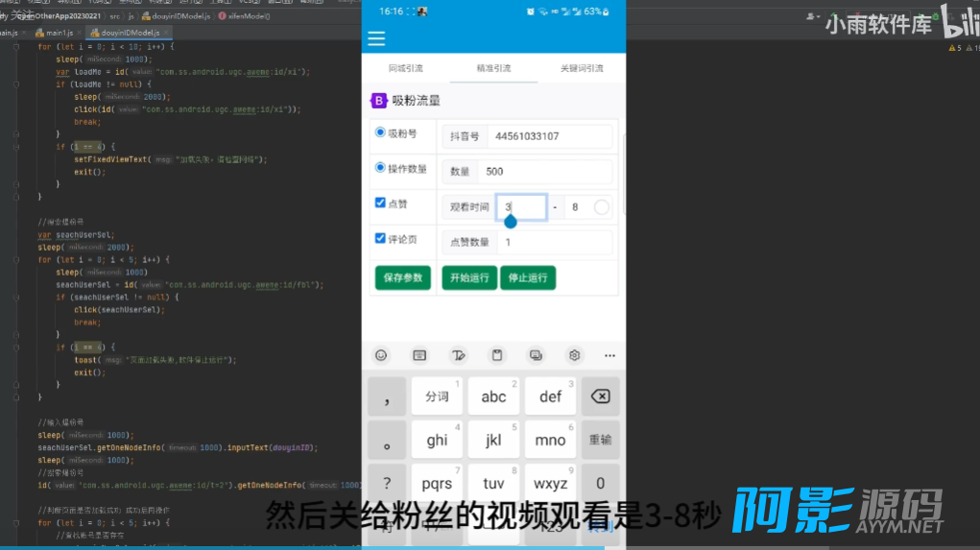
Task: Tap the tuv key on keyboard
Action: pyautogui.click(x=493, y=483)
